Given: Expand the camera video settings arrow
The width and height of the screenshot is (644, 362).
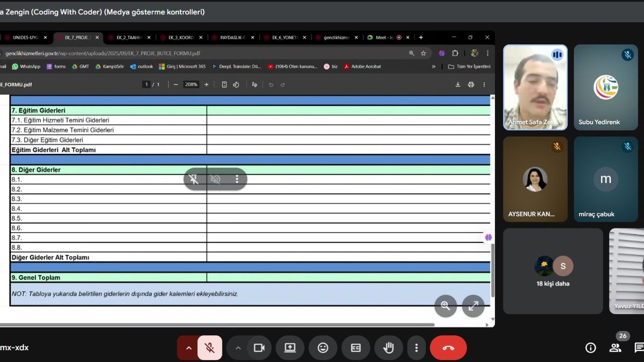Looking at the screenshot, I should (x=238, y=348).
